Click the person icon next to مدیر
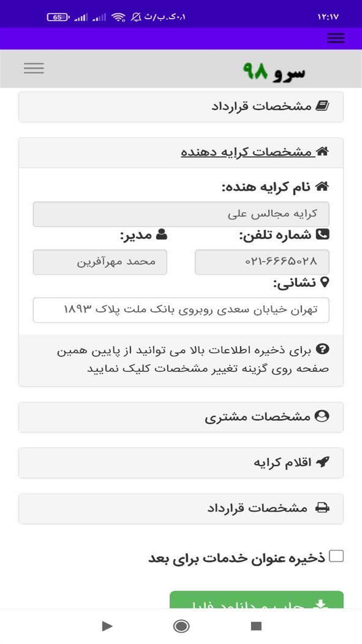The image size is (362, 644). [161, 234]
